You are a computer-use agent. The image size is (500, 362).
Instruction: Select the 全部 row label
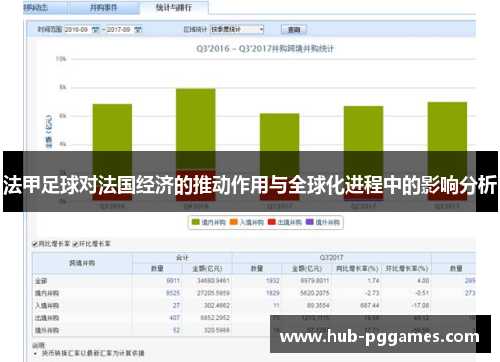41,281
